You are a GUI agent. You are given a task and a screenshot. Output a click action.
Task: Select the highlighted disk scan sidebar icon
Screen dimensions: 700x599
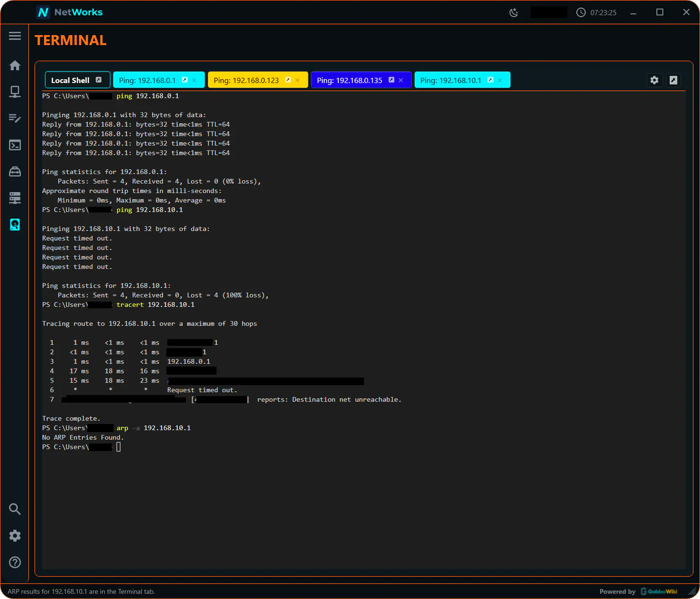tap(15, 224)
